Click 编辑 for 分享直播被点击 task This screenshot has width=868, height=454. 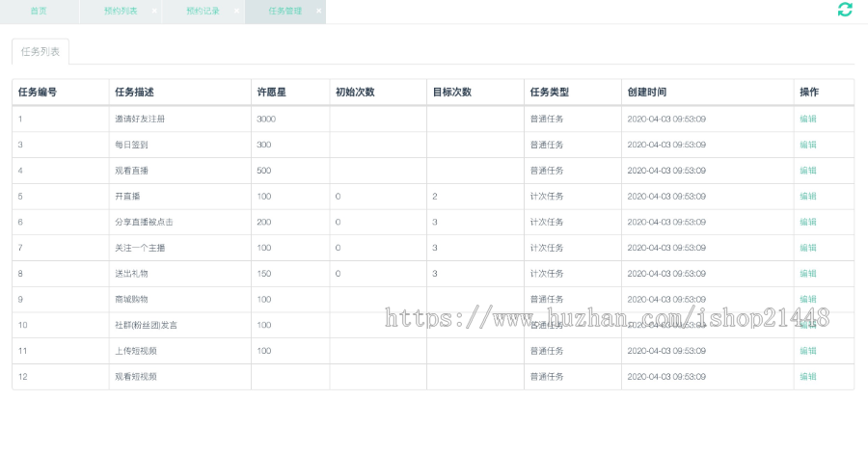pos(807,222)
